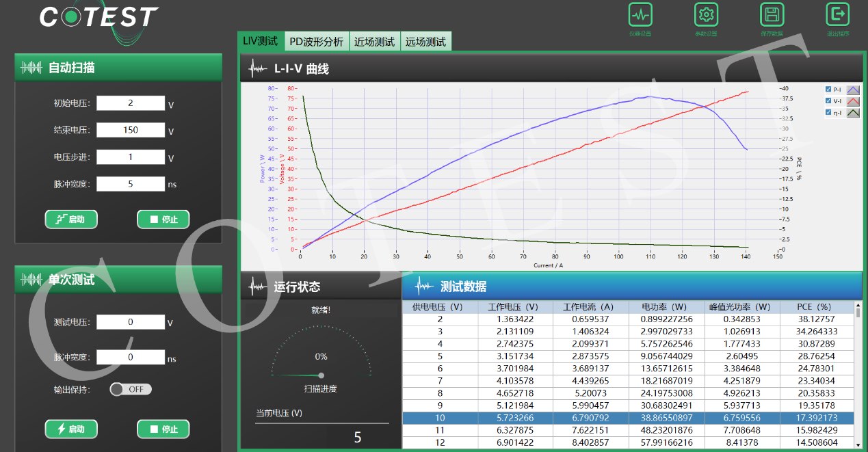Uncheck the P-I curve checkbox

828,90
